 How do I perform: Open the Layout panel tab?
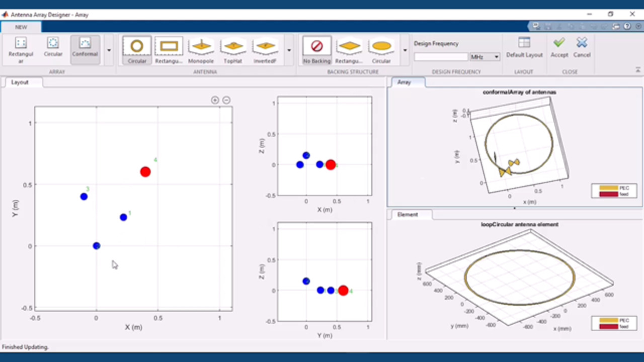20,82
